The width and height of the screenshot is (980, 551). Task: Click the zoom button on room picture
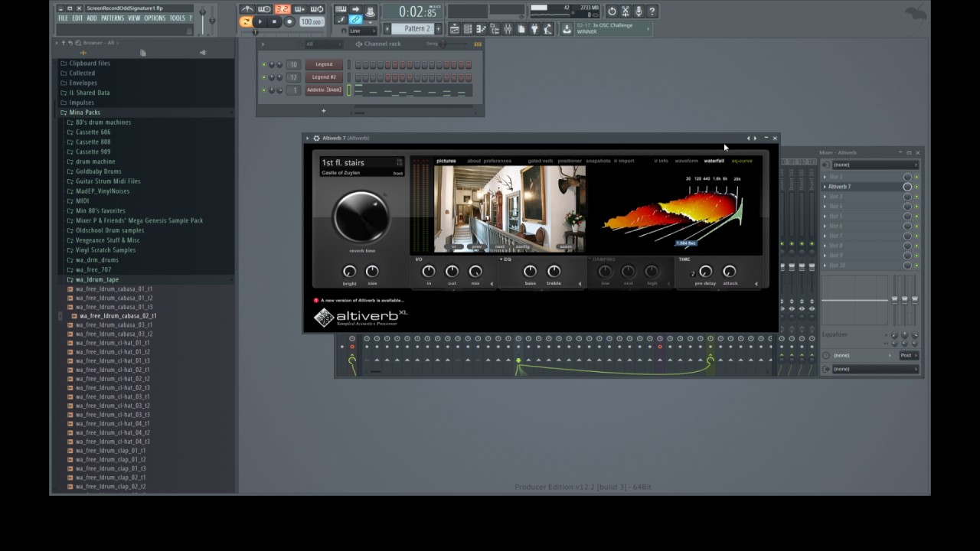click(567, 246)
